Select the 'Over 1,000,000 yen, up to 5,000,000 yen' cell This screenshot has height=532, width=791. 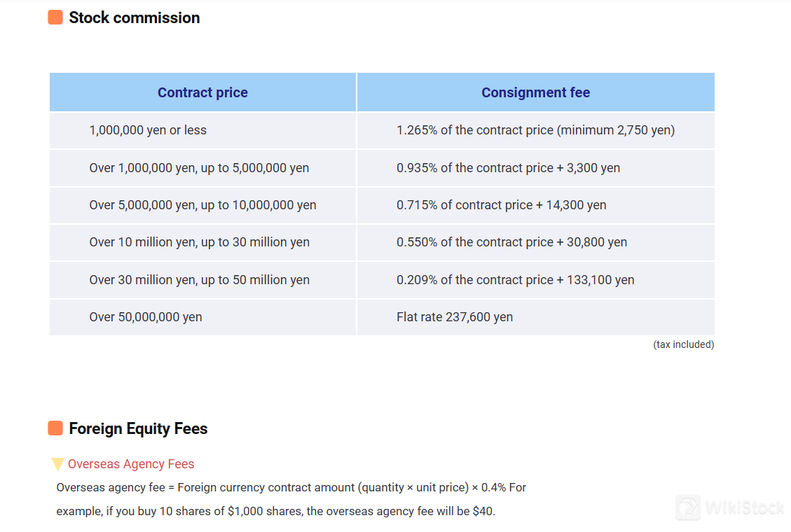(x=202, y=168)
